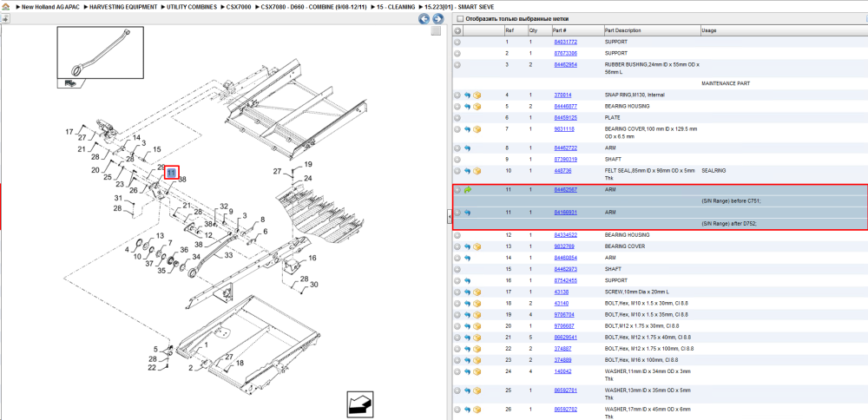Open part number 84462973 link
Screen dimensions: 868x420
(x=565, y=269)
